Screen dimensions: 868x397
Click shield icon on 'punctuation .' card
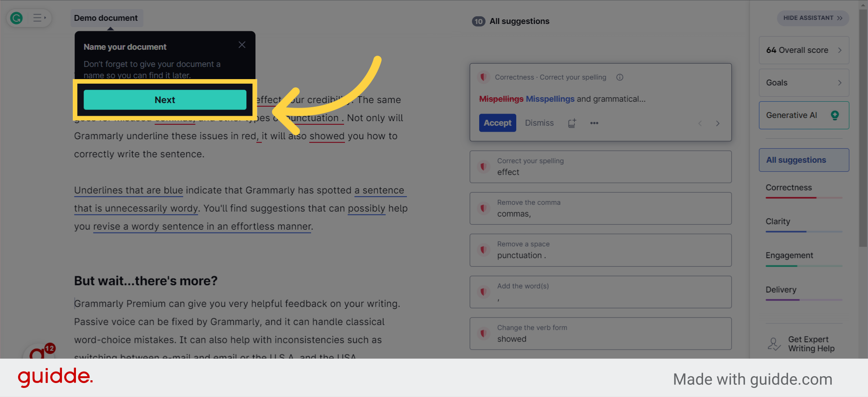pyautogui.click(x=484, y=250)
